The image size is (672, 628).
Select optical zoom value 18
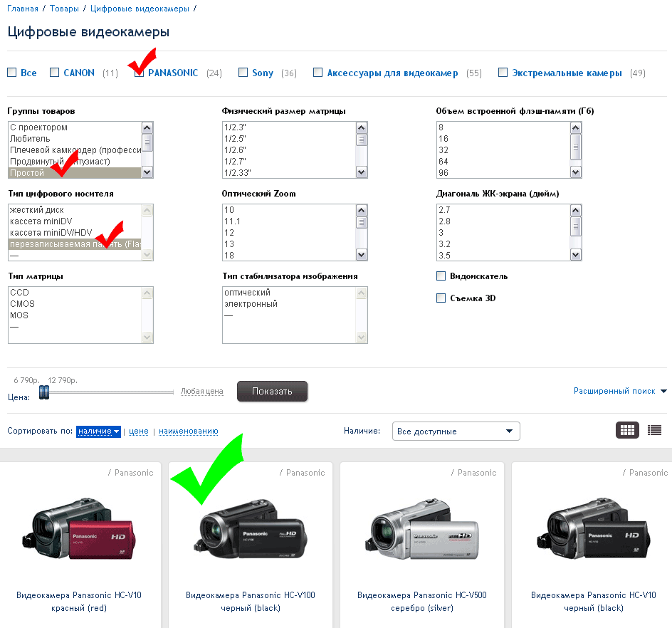pyautogui.click(x=289, y=255)
